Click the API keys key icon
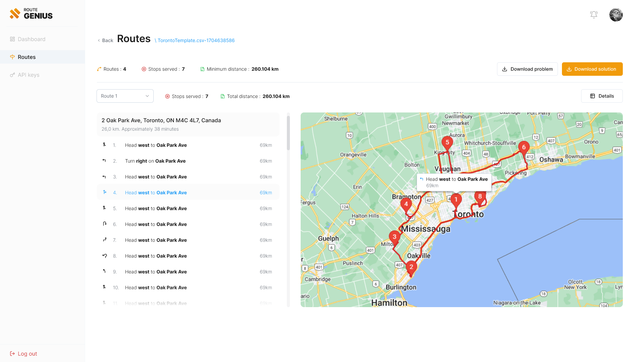 click(x=12, y=75)
